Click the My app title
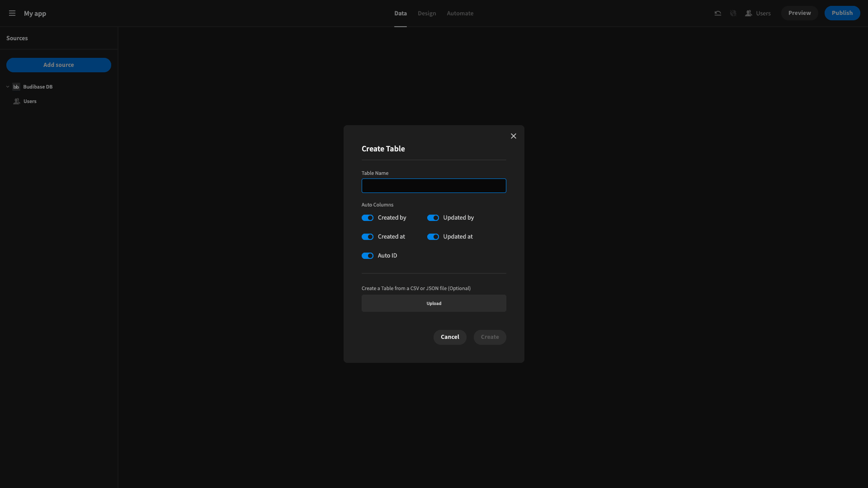 click(x=35, y=13)
